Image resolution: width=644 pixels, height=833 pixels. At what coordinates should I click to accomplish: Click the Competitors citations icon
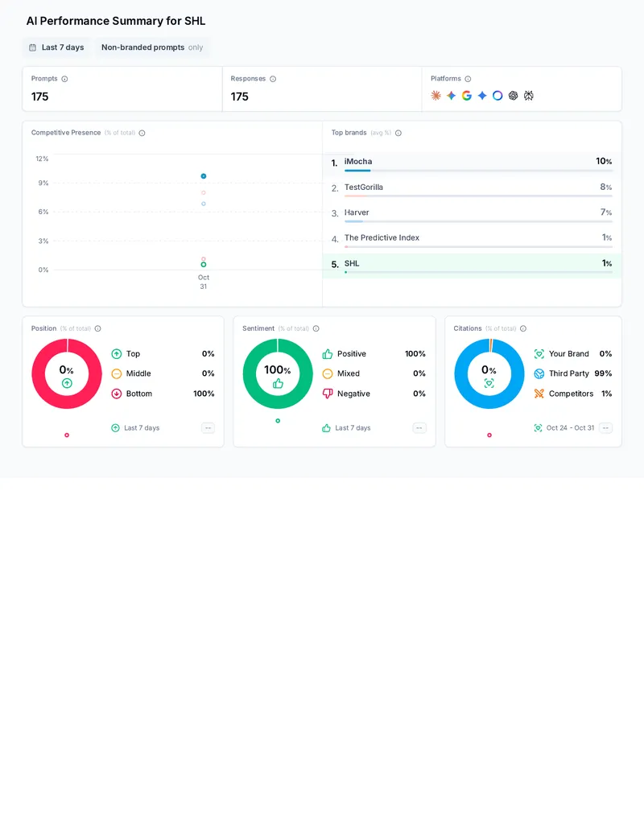539,394
